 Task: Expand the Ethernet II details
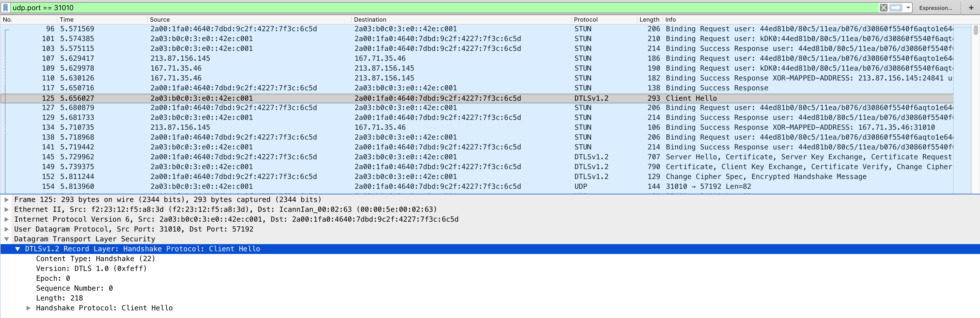click(x=7, y=209)
